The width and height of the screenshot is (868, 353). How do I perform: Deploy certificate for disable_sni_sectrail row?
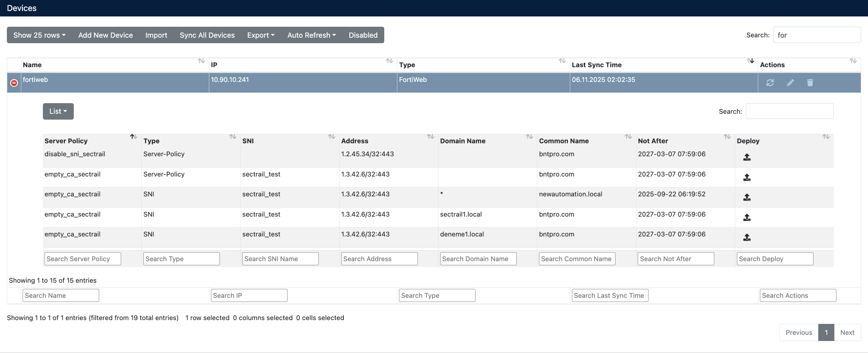point(747,157)
